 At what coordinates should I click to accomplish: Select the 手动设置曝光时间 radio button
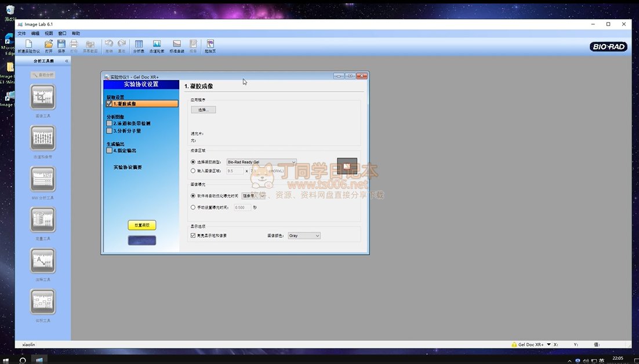[193, 207]
